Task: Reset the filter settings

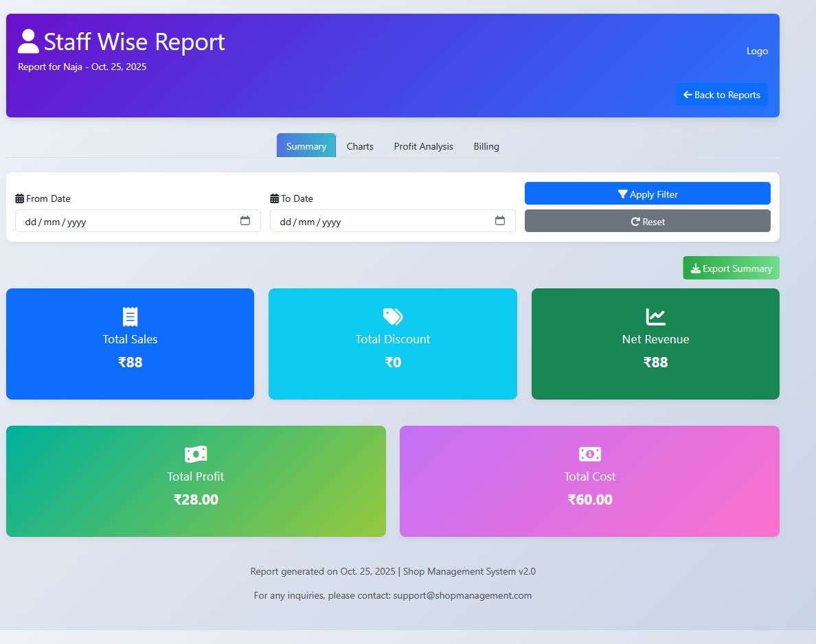Action: coord(647,221)
